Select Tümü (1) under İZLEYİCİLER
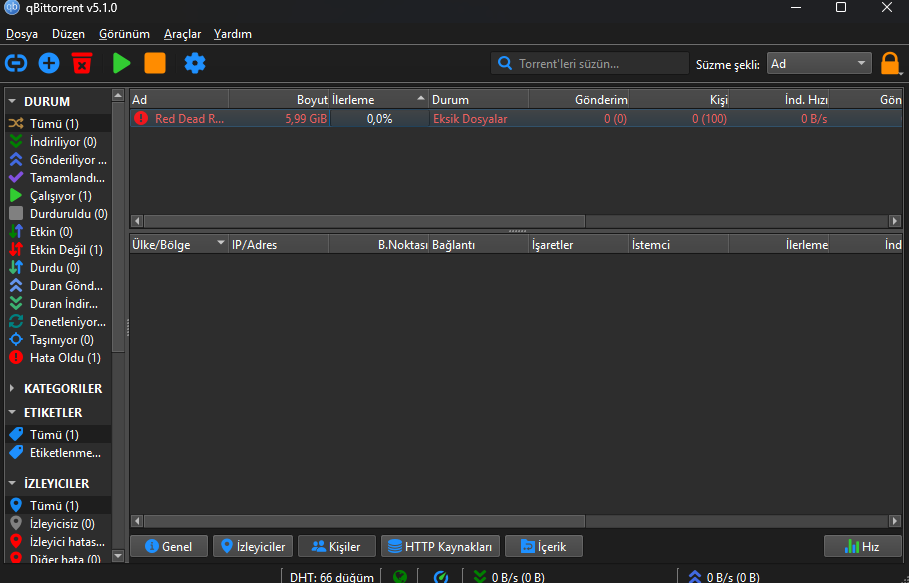 tap(58, 505)
